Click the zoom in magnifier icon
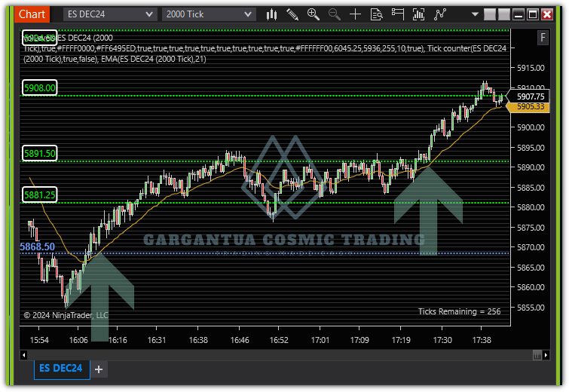Viewport: 569px width, 392px height. coord(314,14)
